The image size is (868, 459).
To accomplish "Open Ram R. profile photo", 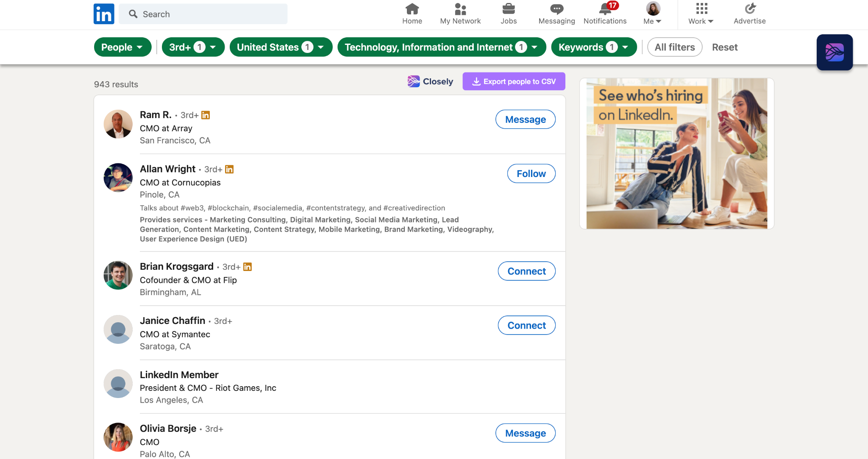I will [118, 124].
